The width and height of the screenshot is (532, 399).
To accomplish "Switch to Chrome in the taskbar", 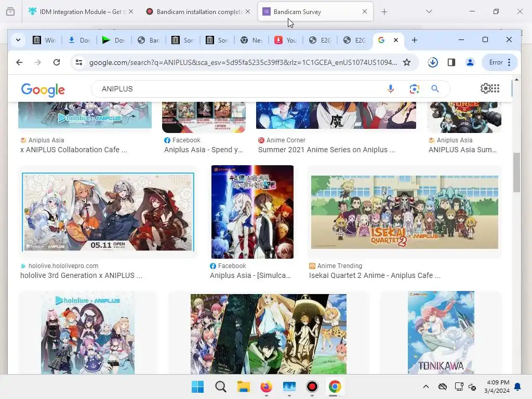I will pyautogui.click(x=335, y=387).
